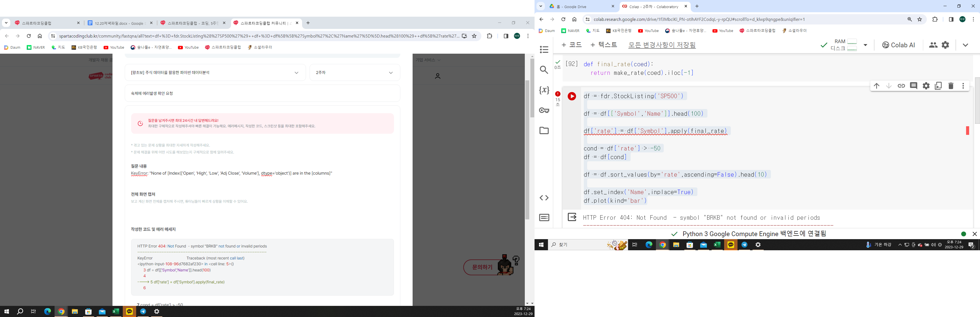This screenshot has height=317, width=980.
Task: Click the Colab notebook vertical scrollbar
Action: pyautogui.click(x=977, y=100)
